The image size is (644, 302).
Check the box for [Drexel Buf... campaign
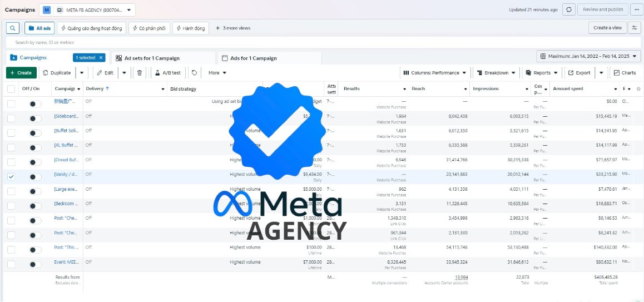click(x=11, y=162)
